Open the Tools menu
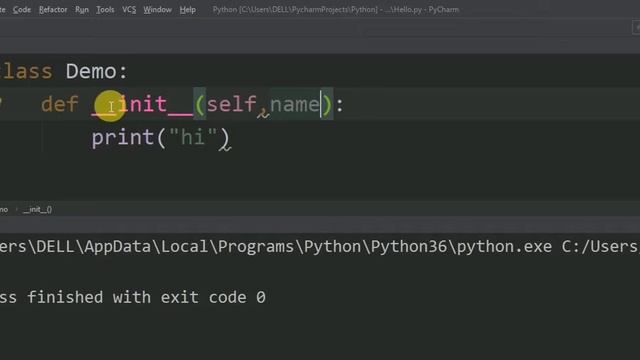This screenshot has width=640, height=360. click(105, 9)
